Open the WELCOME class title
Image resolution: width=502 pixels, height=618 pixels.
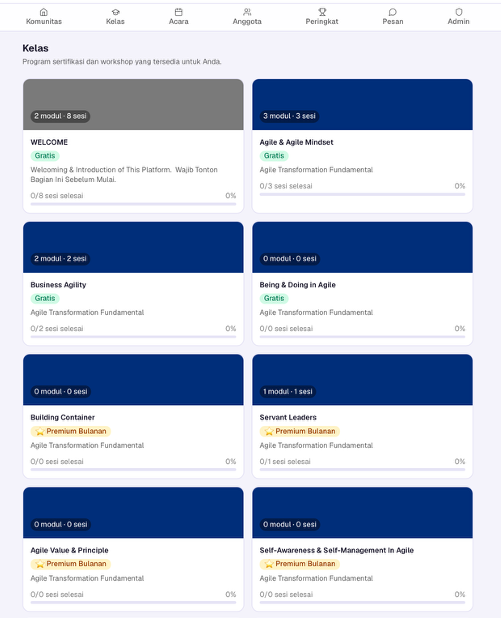tap(49, 142)
